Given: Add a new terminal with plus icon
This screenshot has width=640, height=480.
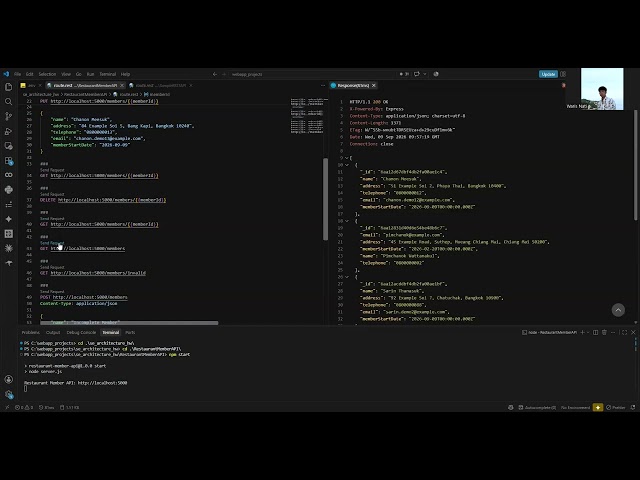Looking at the screenshot, I should click(582, 333).
